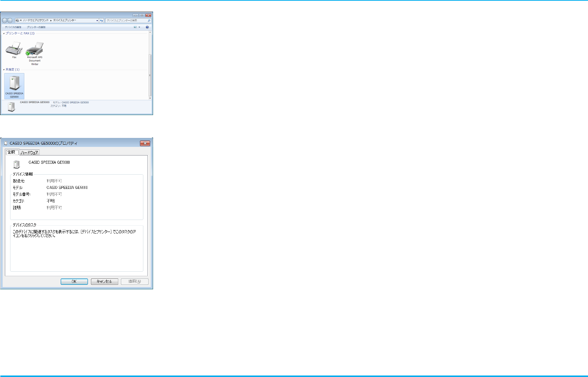
Task: Open Explorer help with the question-mark icon
Action: [147, 27]
